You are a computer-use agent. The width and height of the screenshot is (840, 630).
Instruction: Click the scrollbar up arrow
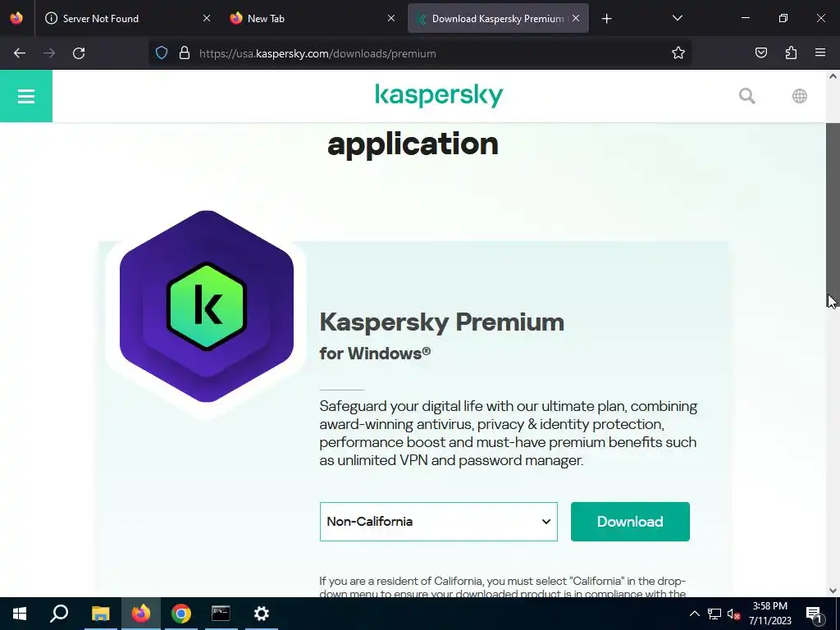tap(833, 76)
